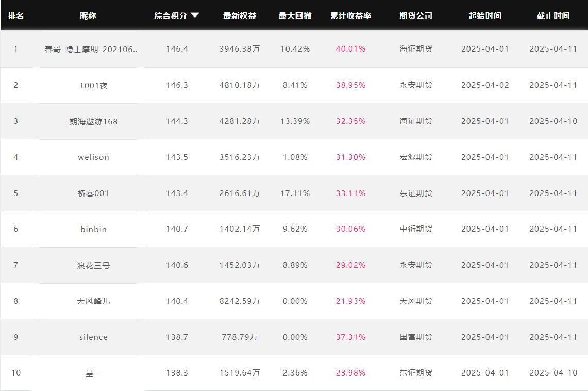Select score value 138.3
Viewport: 588px width, 391px height.
(x=177, y=372)
